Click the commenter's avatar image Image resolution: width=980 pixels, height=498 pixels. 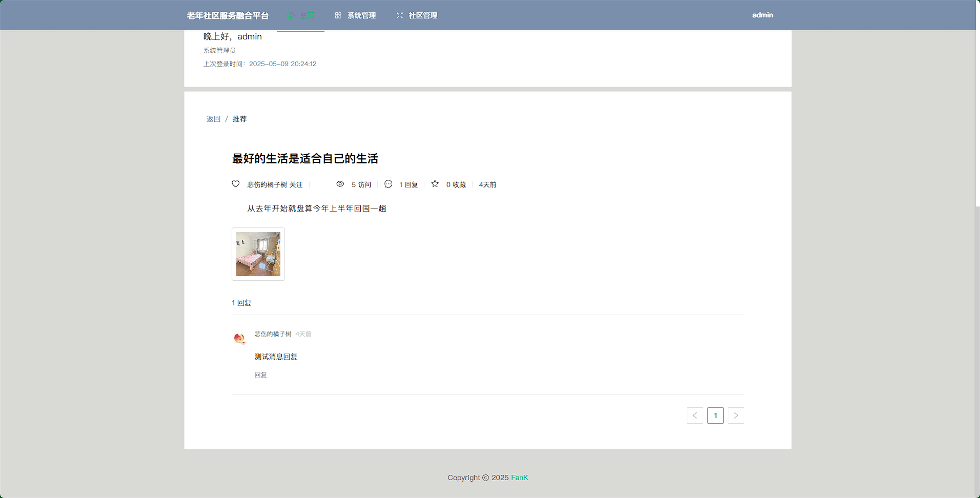239,338
